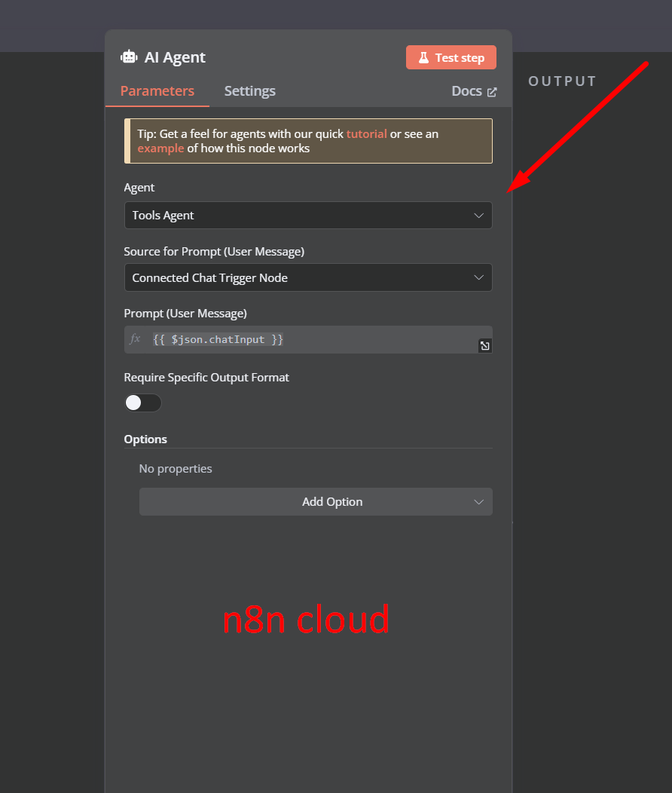Click the "Agent" field label
The image size is (672, 793).
click(139, 188)
